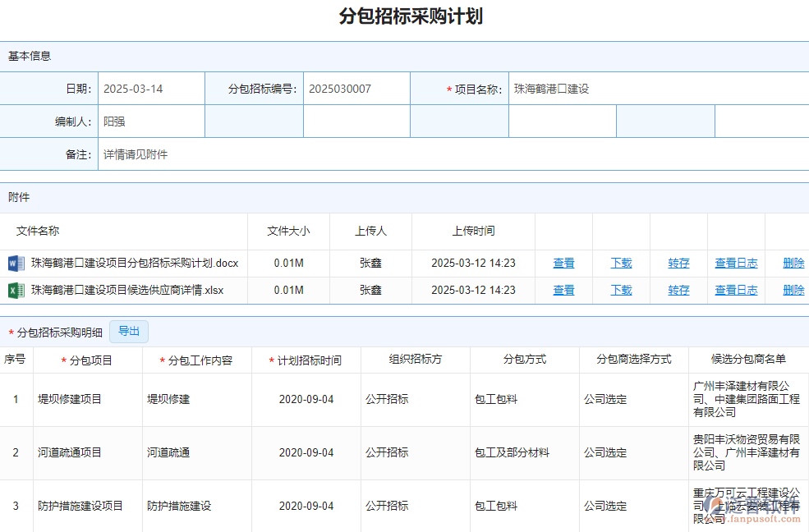This screenshot has width=809, height=532.
Task: Click the 分包招标编号 field showing 2025030007
Action: (356, 88)
